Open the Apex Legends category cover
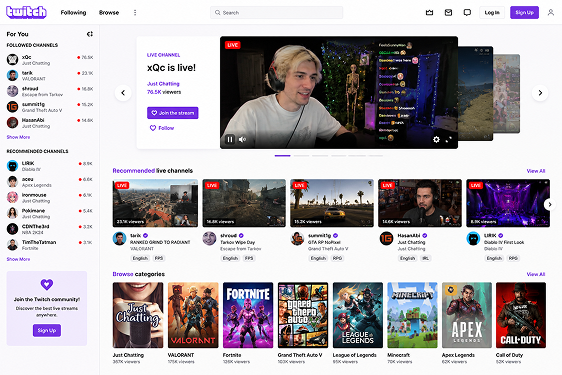 (467, 315)
